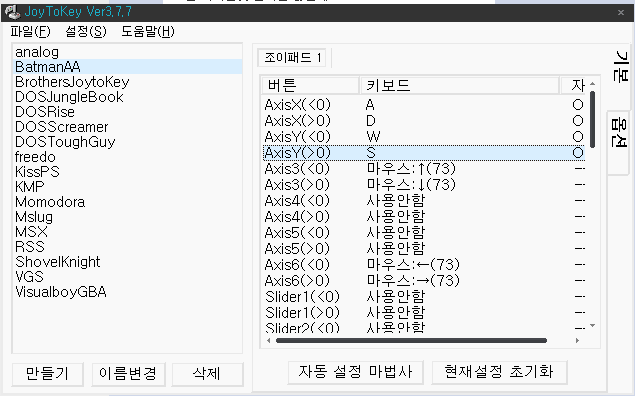The image size is (635, 396).
Task: Select the AxisX(>0) row
Action: 424,121
